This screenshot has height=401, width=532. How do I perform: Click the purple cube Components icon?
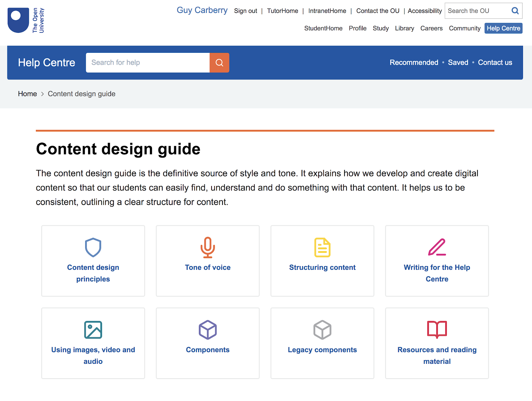click(x=208, y=330)
